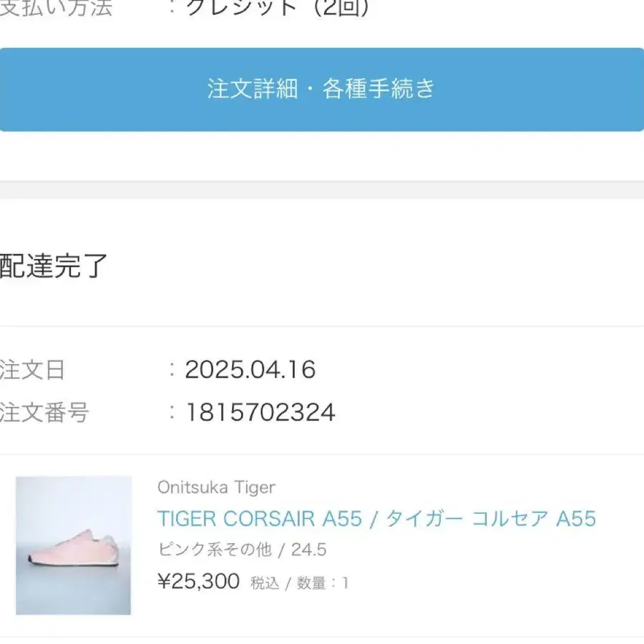
Task: Click the 注文番号 label
Action: [44, 413]
